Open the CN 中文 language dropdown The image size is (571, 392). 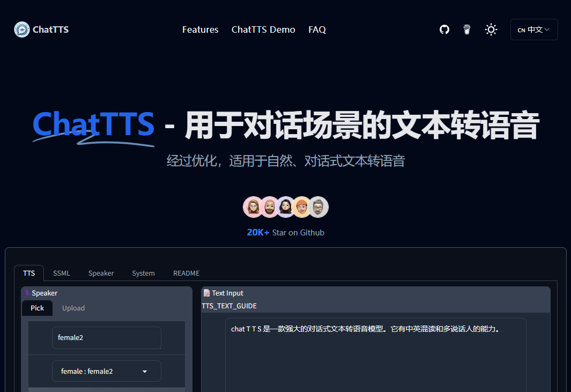(x=534, y=29)
